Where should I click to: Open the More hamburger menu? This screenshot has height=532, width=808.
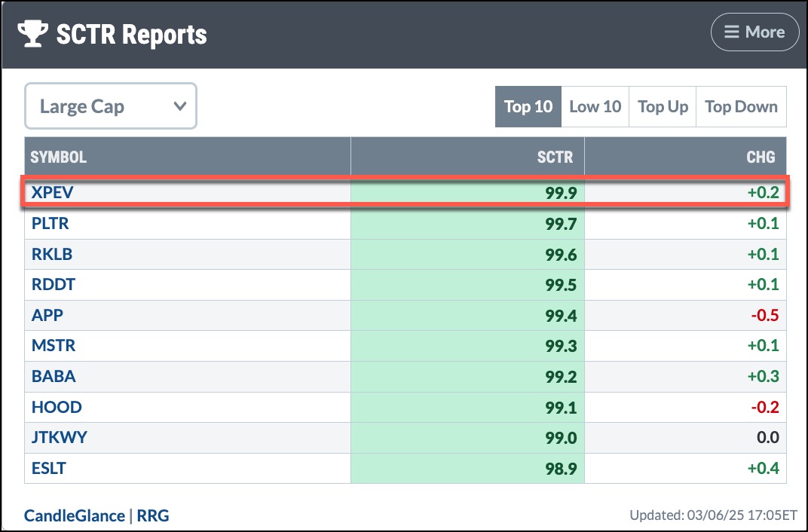click(x=754, y=32)
